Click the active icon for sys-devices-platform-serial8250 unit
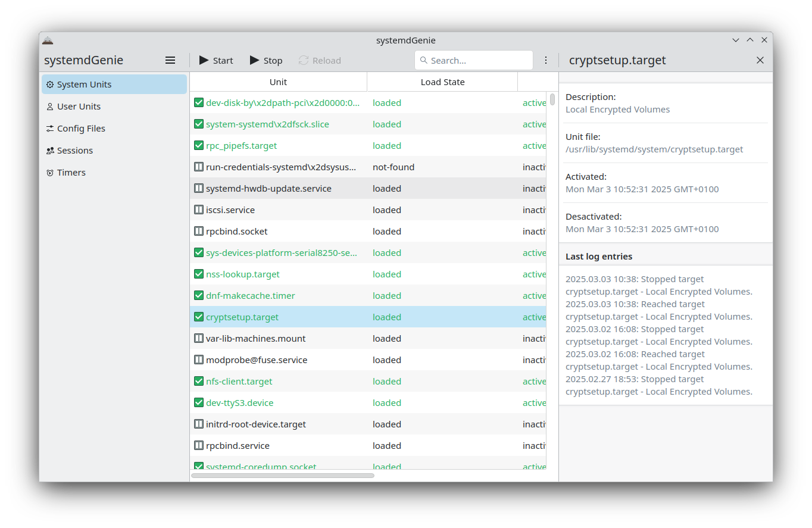The height and width of the screenshot is (528, 812). pyautogui.click(x=199, y=252)
